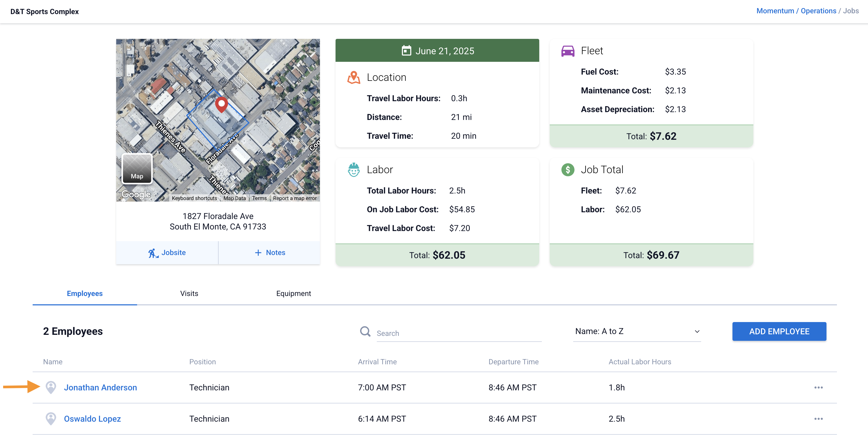Click Oswaldo Lopez's location pin icon
This screenshot has height=448, width=868.
pyautogui.click(x=51, y=419)
